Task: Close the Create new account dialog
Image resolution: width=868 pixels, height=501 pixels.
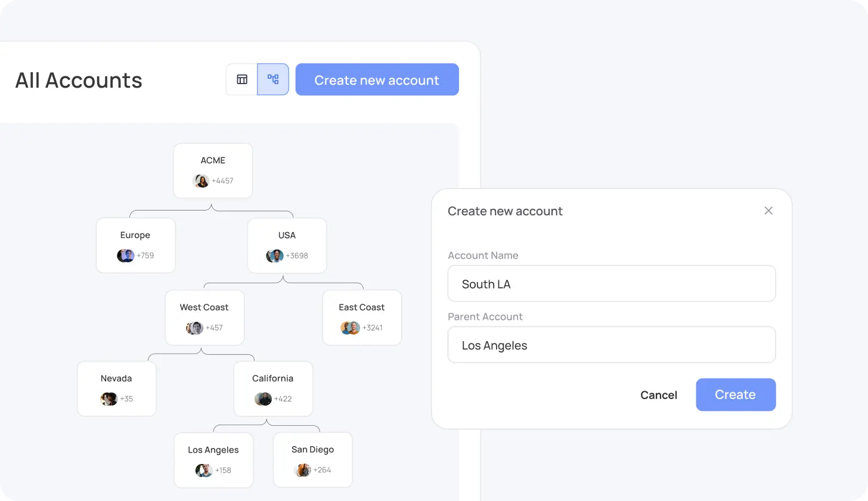Action: 768,211
